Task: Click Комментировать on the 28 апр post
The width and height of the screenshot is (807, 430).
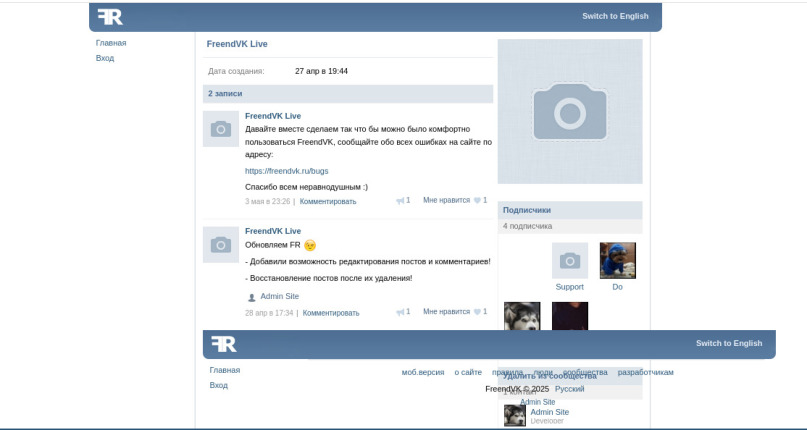Action: tap(331, 313)
